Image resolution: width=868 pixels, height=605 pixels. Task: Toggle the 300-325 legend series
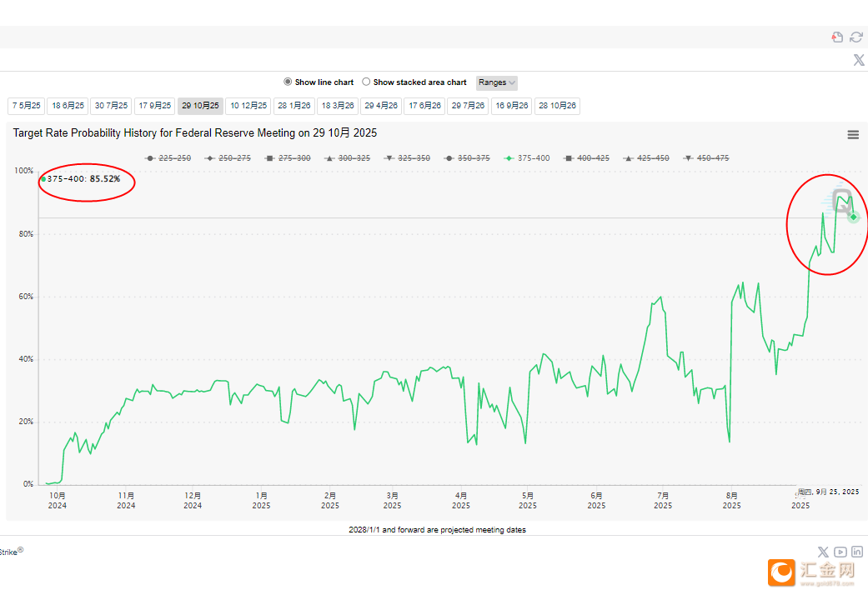point(347,158)
